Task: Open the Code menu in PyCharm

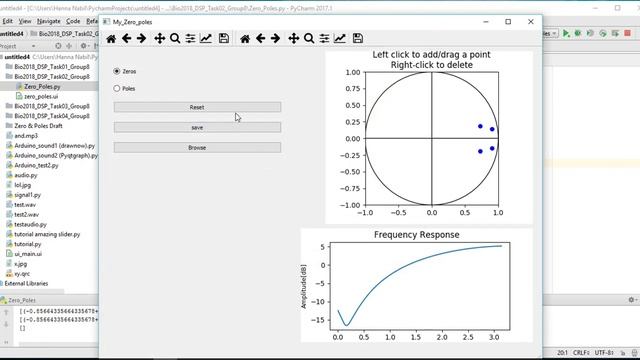Action: tap(73, 21)
